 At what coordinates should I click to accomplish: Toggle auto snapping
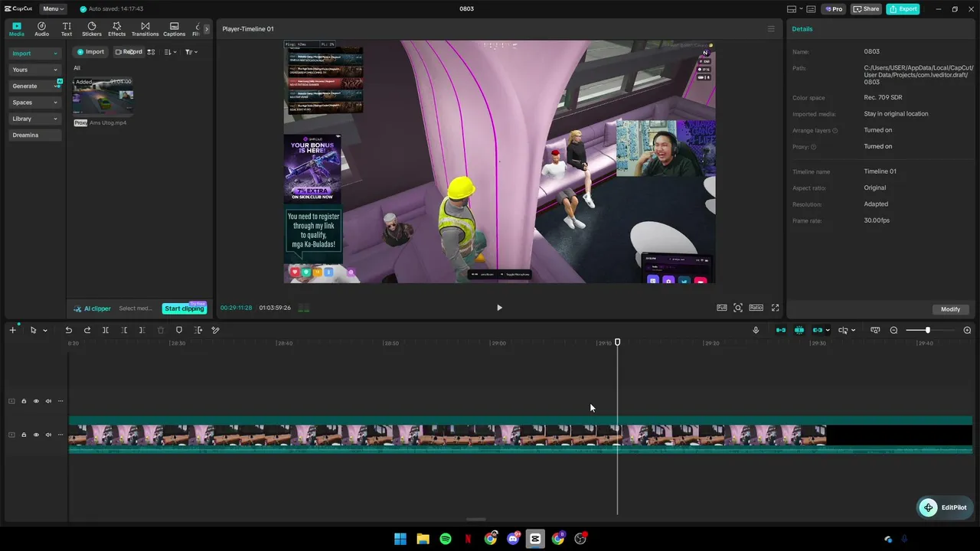[x=799, y=330]
